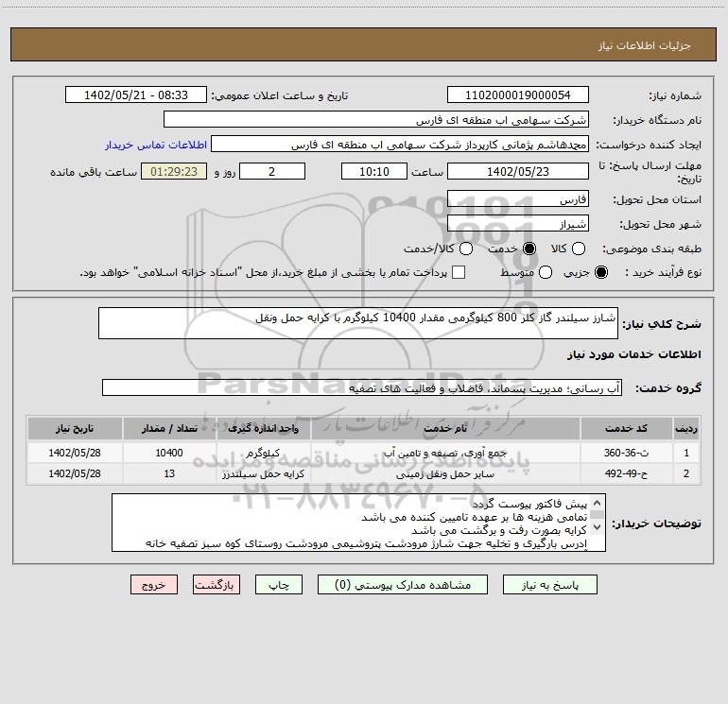
Task: Click the deadline time 10:10 field
Action: [374, 171]
